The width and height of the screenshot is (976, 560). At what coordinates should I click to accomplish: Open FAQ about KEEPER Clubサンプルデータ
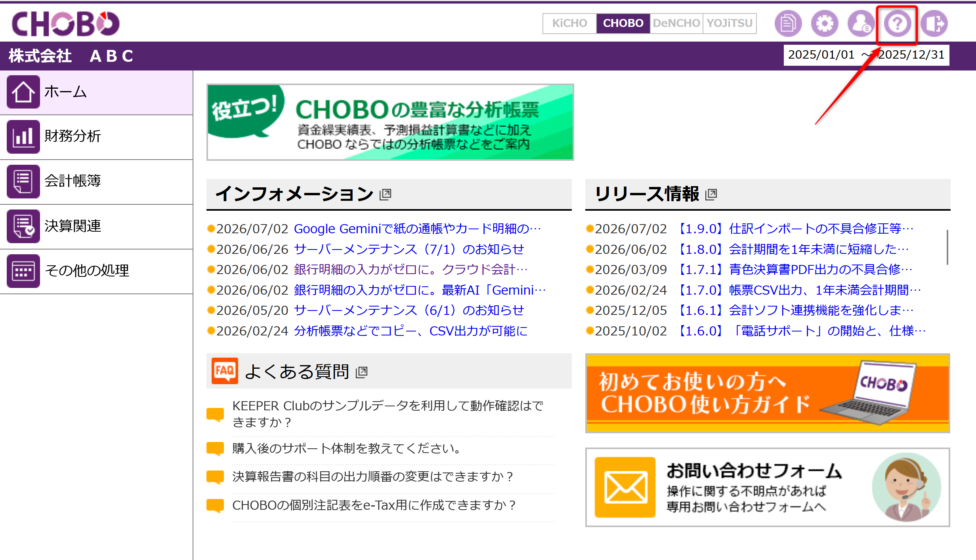388,414
